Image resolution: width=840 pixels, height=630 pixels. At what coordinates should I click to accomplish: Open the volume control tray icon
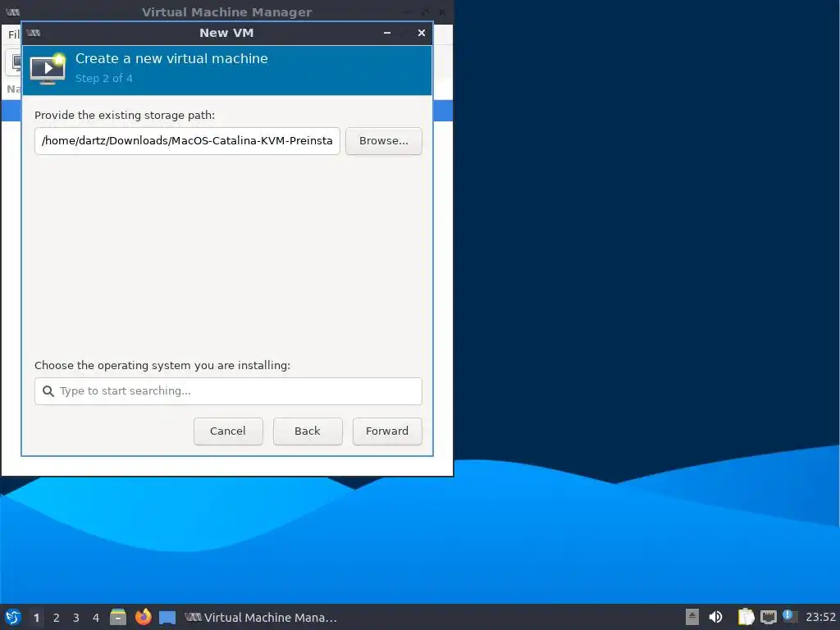715,617
